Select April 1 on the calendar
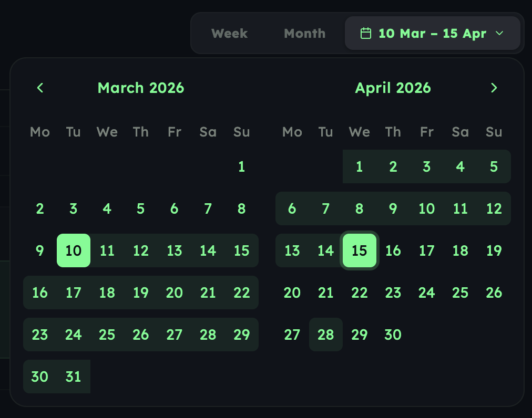The image size is (532, 418). (x=359, y=166)
